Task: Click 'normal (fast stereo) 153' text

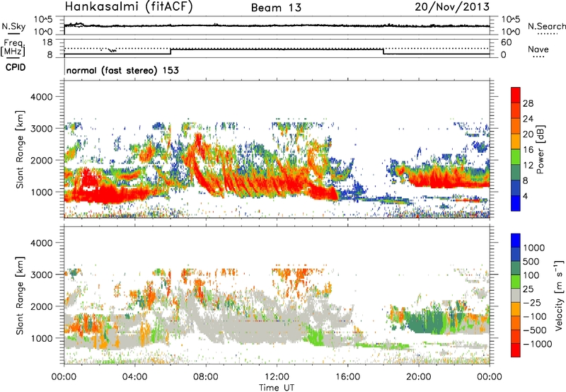Action: point(122,70)
